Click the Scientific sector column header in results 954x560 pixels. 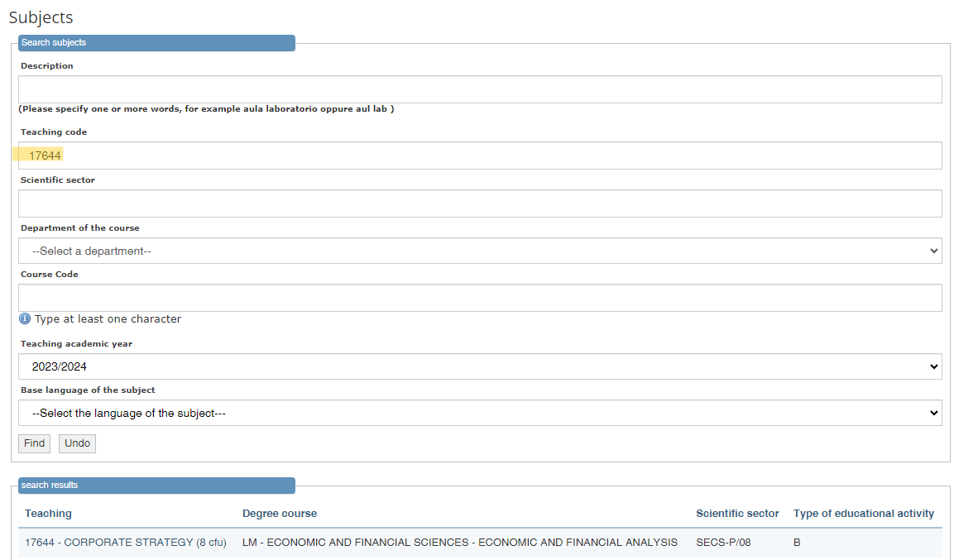tap(737, 514)
